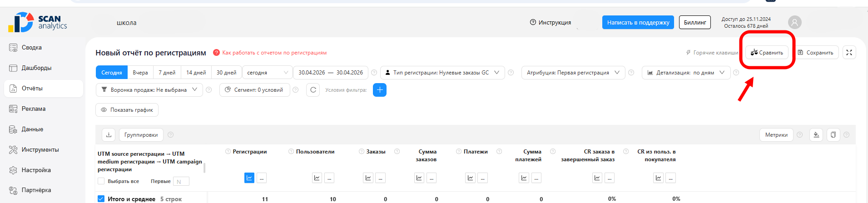Click the refresh report icon
868x203 pixels.
click(x=313, y=90)
